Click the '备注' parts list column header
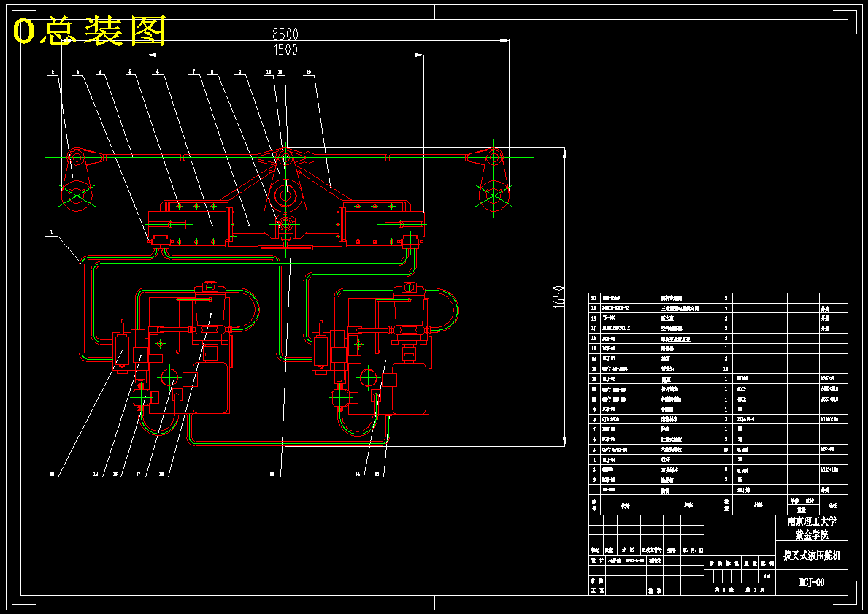The height and width of the screenshot is (614, 868). click(834, 505)
